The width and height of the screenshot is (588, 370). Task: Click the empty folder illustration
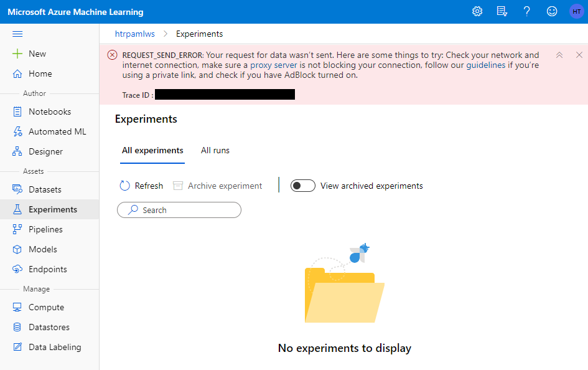click(344, 283)
